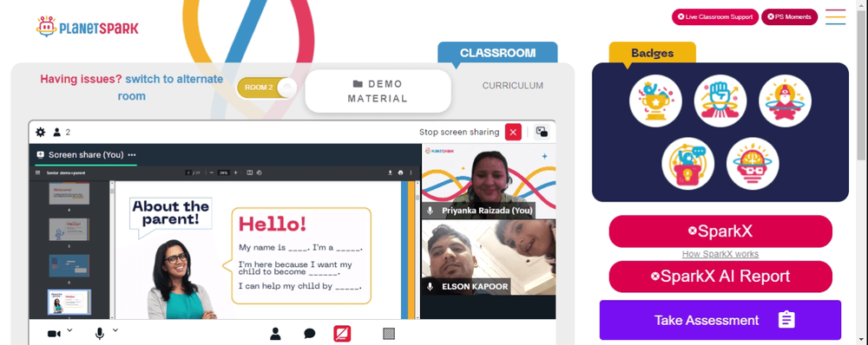This screenshot has height=345, width=868.
Task: Rotate the PDF document
Action: [259, 172]
